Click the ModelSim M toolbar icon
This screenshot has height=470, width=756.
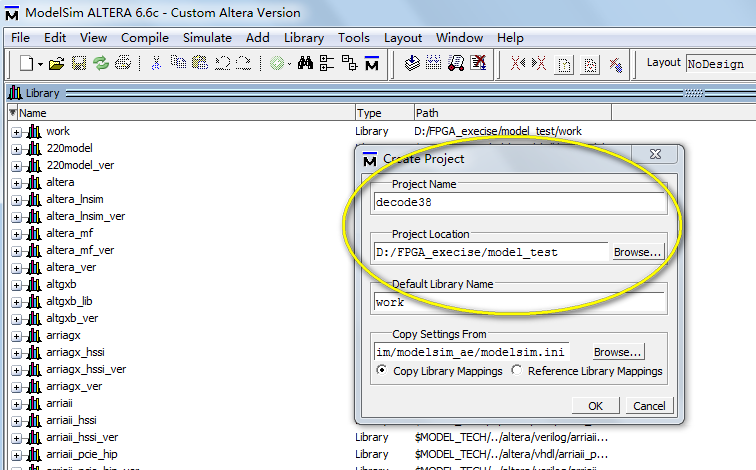point(371,63)
